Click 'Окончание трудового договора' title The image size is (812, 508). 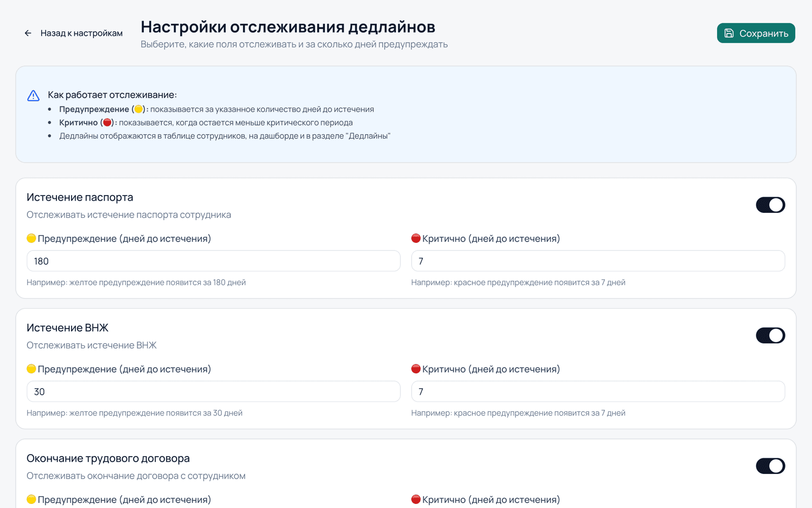pyautogui.click(x=108, y=458)
